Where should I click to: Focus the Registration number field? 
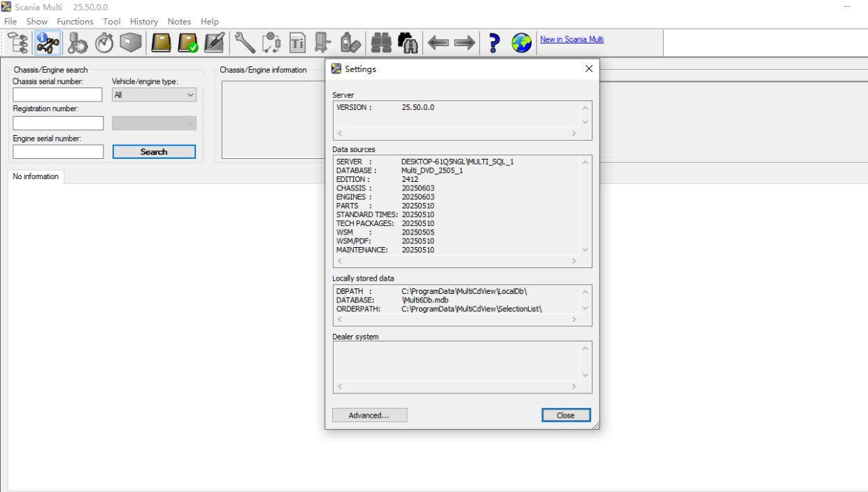(x=58, y=123)
